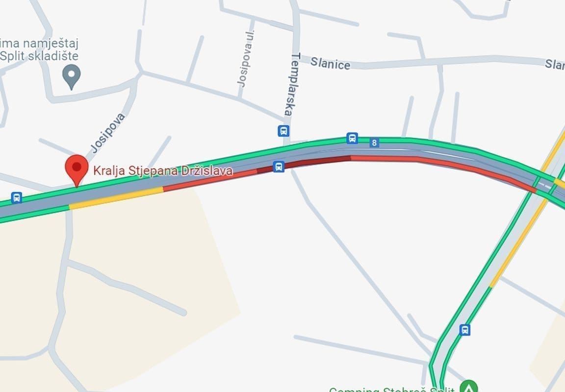Click the Kralja Stjepana Držislava place label

pos(163,170)
